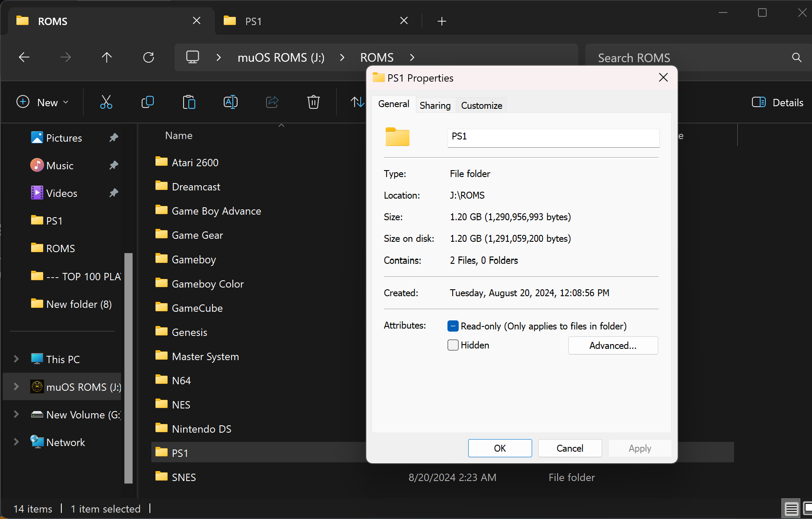Image resolution: width=812 pixels, height=519 pixels.
Task: Check the Hidden attribute checkbox
Action: tap(453, 345)
